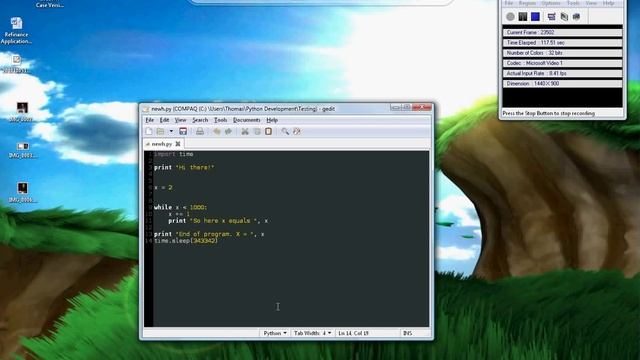Click the 'while x < 1000:' line

click(180, 207)
